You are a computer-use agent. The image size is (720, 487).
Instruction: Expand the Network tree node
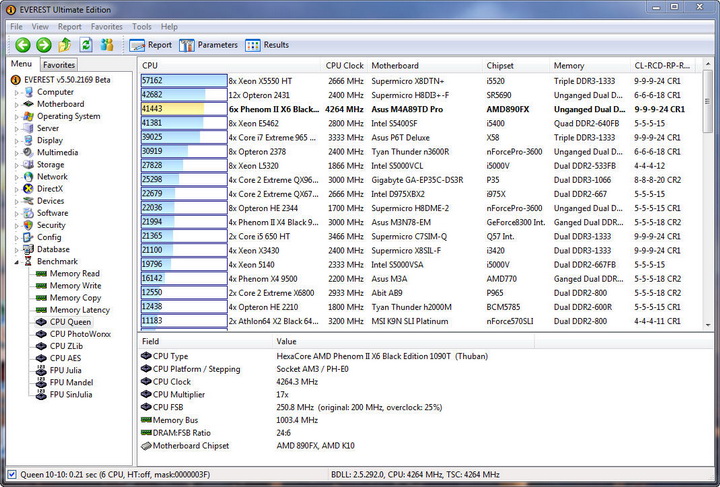pos(17,177)
